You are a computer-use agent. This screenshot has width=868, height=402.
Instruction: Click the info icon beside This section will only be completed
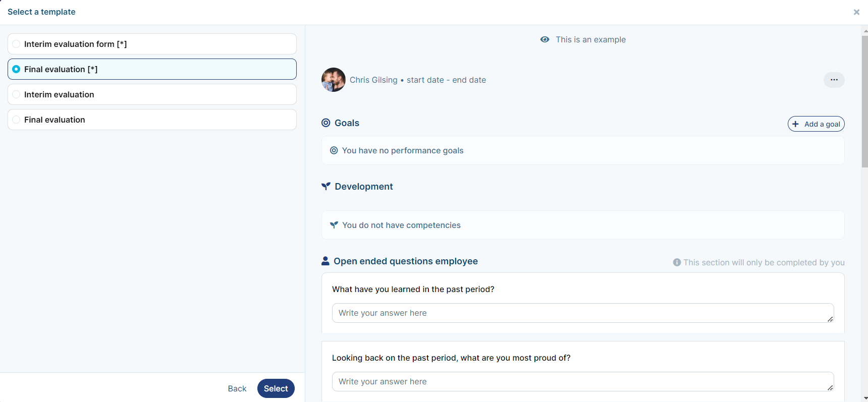[x=677, y=262]
